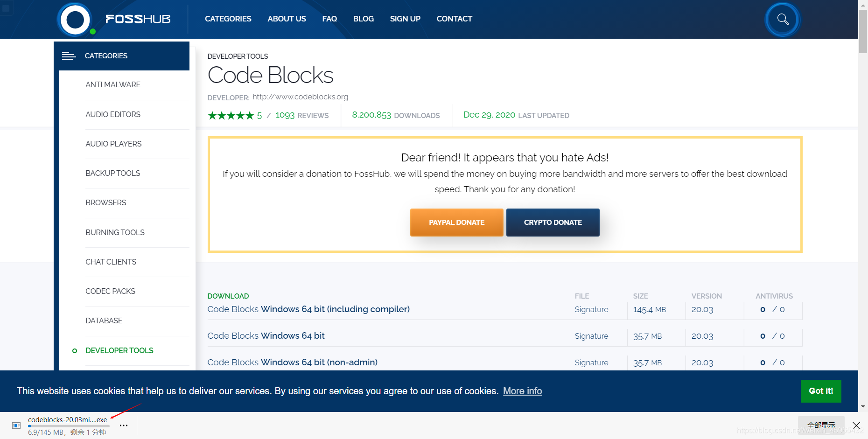Open the codeblocks-20.03mi....exe download item
This screenshot has width=868, height=439.
coord(68,419)
